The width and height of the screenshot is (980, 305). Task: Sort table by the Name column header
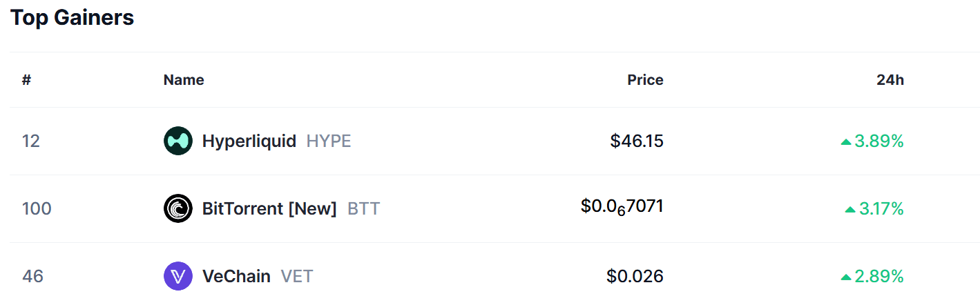pos(184,80)
